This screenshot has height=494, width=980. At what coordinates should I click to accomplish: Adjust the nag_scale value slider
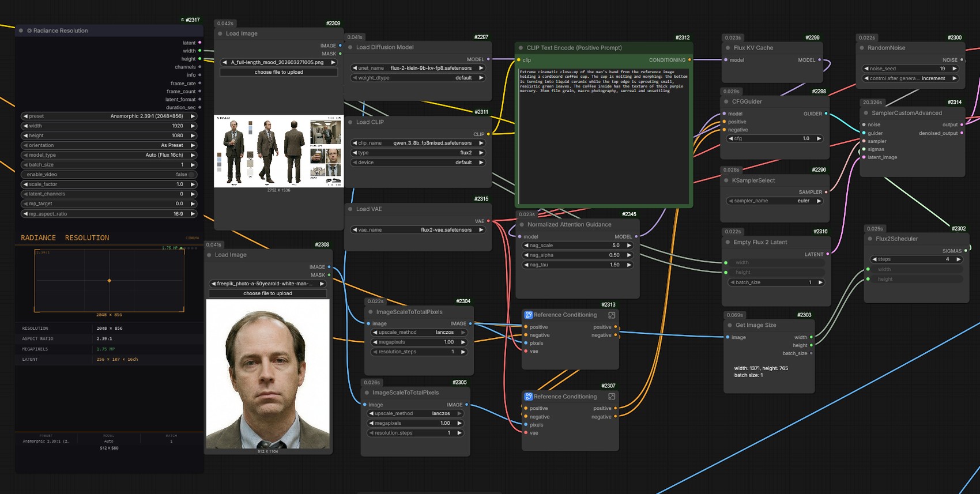(x=578, y=245)
